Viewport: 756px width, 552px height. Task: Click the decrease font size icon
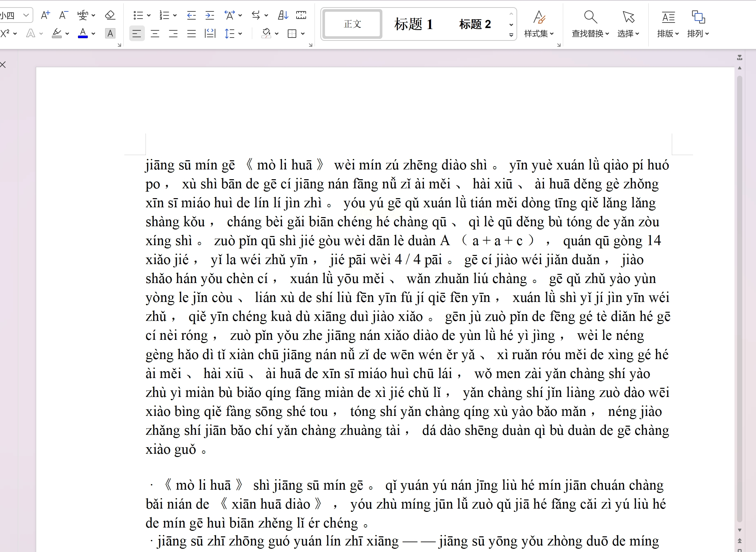[63, 15]
